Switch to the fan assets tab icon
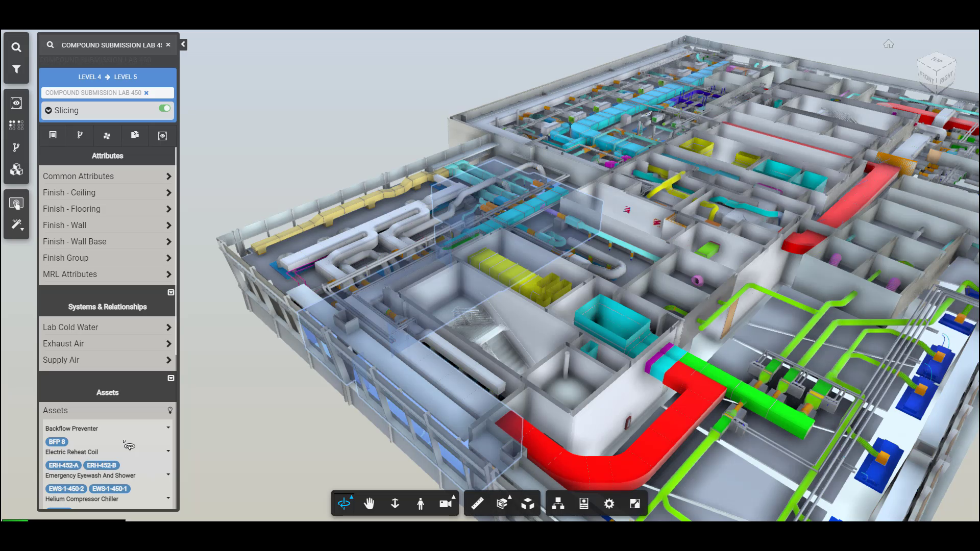Image resolution: width=980 pixels, height=551 pixels. (107, 136)
